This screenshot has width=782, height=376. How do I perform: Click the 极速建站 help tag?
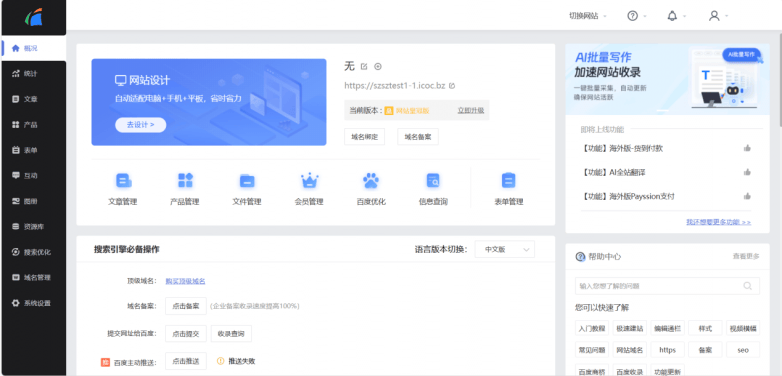[x=630, y=328]
